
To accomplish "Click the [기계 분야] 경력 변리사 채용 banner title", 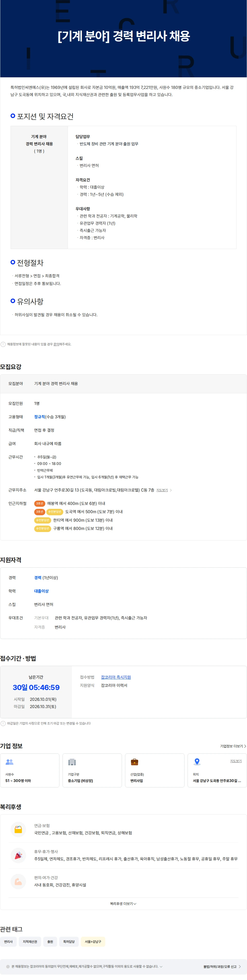I will pyautogui.click(x=123, y=36).
